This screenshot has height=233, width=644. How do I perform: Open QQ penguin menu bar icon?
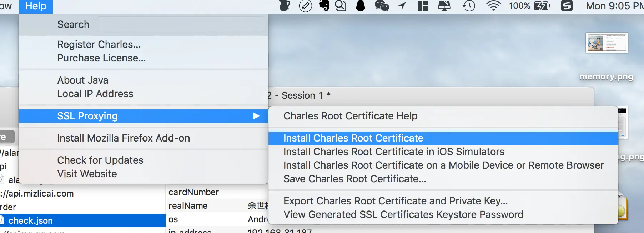point(361,6)
